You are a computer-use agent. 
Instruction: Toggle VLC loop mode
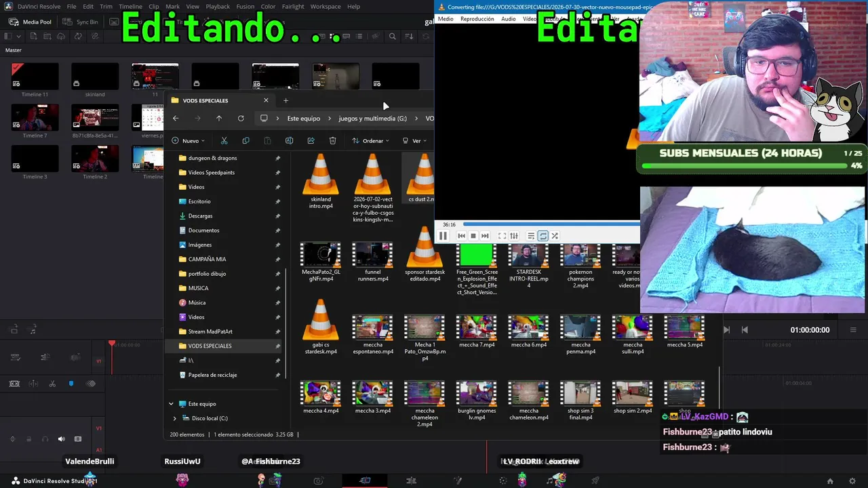(542, 236)
